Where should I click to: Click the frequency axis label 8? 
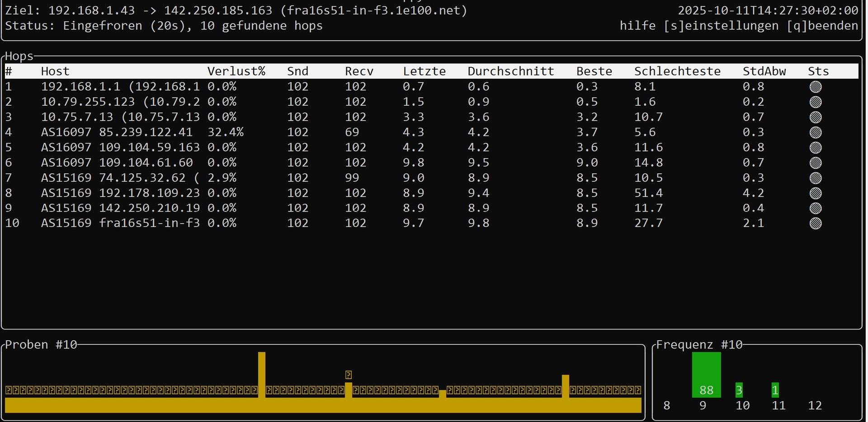(666, 406)
